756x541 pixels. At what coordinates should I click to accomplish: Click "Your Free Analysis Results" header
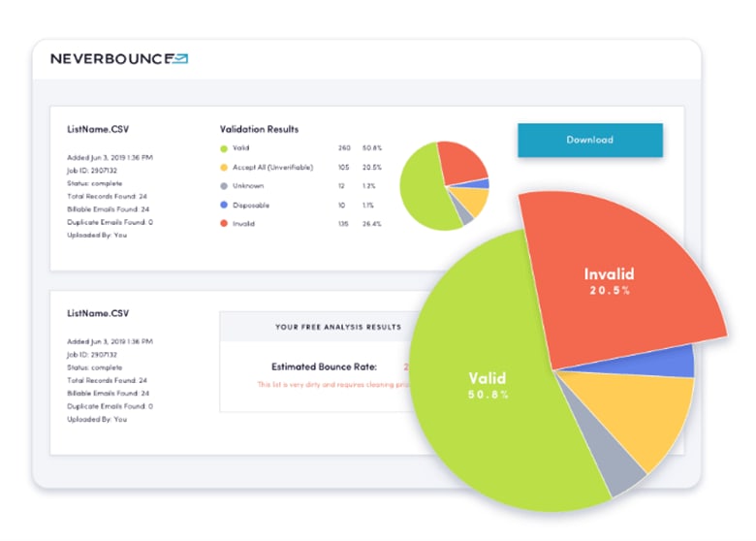tap(338, 327)
